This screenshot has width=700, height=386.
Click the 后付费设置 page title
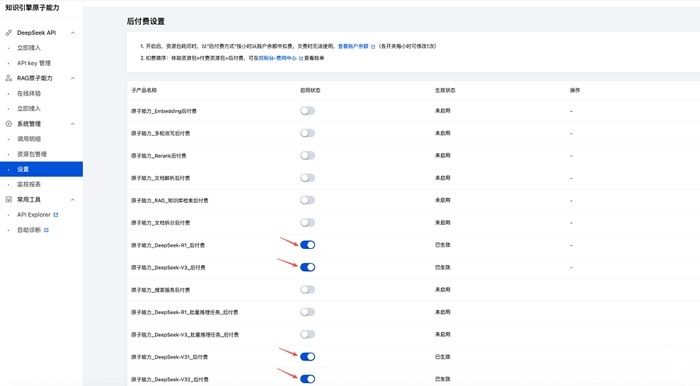[146, 21]
